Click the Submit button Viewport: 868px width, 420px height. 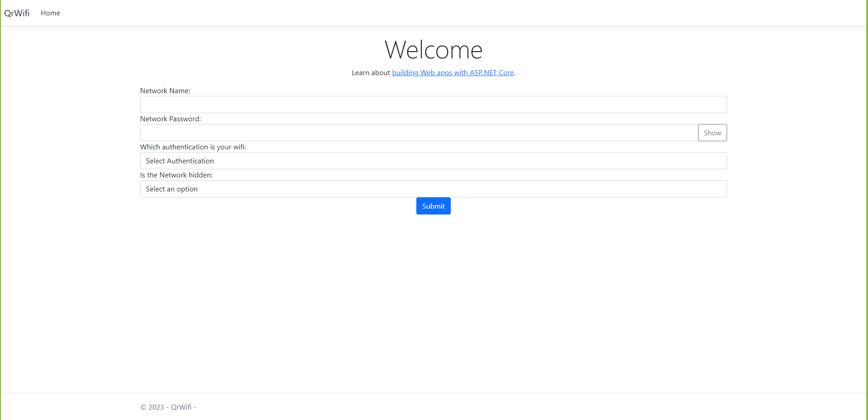click(433, 205)
